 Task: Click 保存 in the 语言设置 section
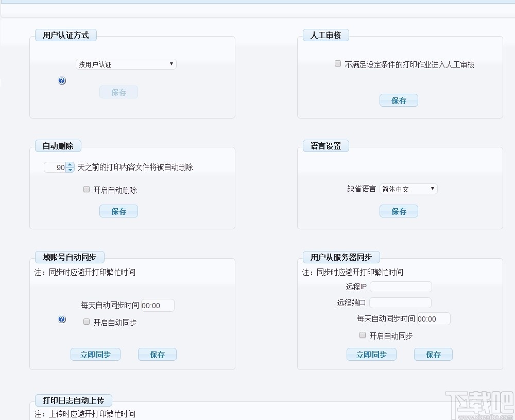pyautogui.click(x=399, y=211)
